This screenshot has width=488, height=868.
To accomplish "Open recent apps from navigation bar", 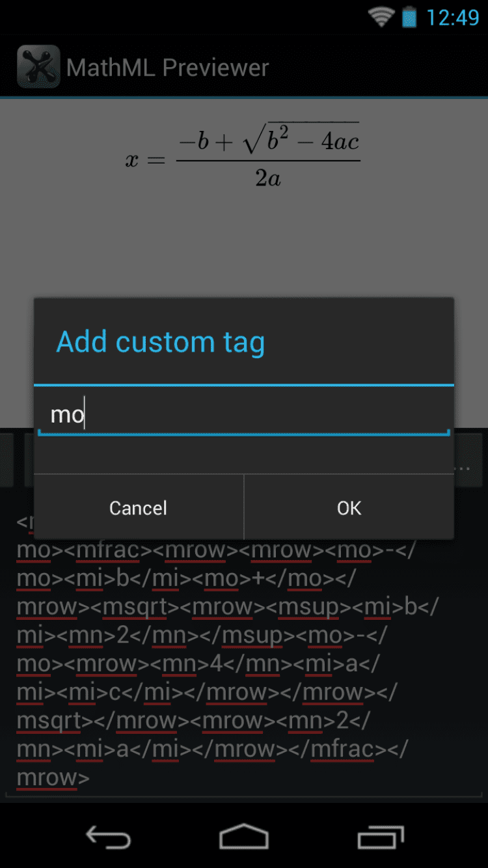I will [x=380, y=837].
